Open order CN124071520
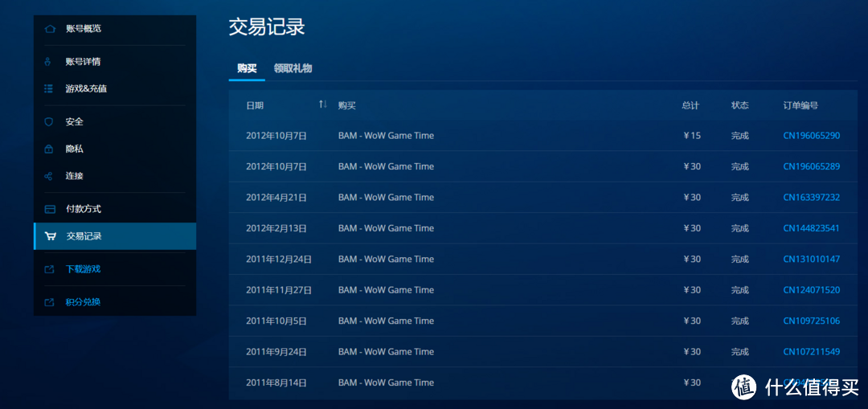 (812, 290)
